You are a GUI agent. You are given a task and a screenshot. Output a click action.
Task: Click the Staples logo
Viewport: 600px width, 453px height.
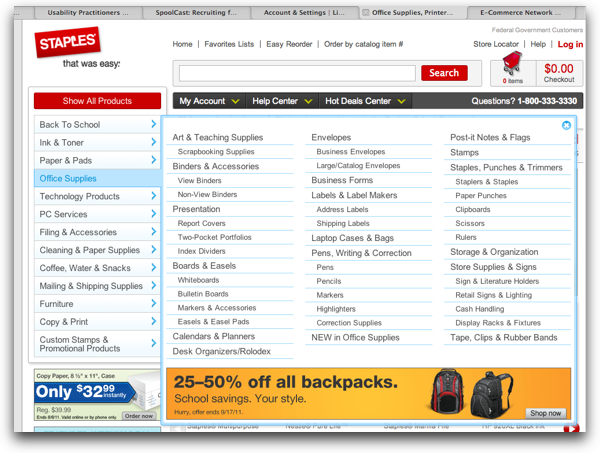[68, 42]
